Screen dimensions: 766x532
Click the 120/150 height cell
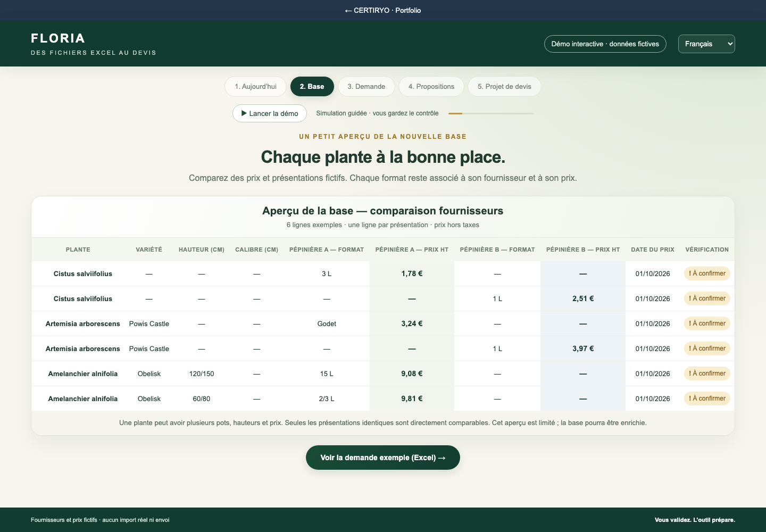pyautogui.click(x=202, y=373)
